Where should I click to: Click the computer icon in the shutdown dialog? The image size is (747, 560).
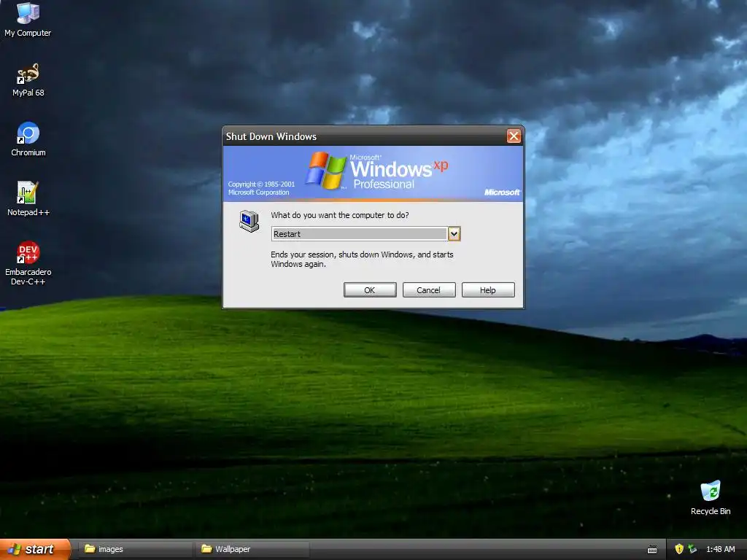tap(249, 221)
